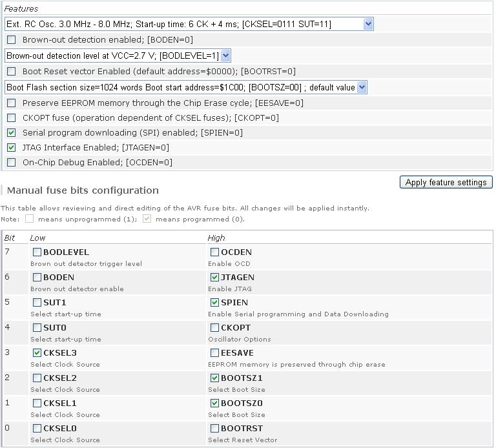Check the BOOTRST reset vector bit
The height and width of the screenshot is (448, 496).
click(215, 429)
